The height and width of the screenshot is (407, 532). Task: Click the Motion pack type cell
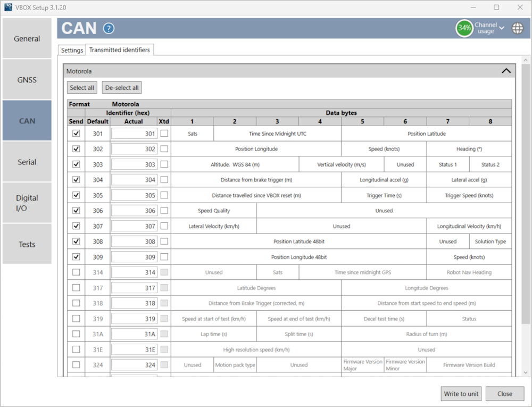click(x=235, y=365)
